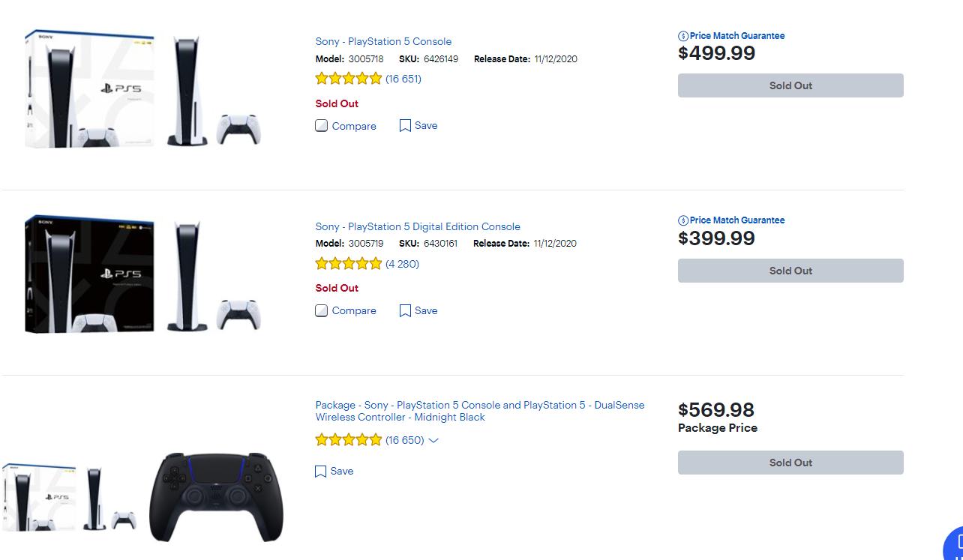Check Compare for PlayStation 5 Digital Edition
Viewport: 963px width, 560px height.
click(322, 311)
